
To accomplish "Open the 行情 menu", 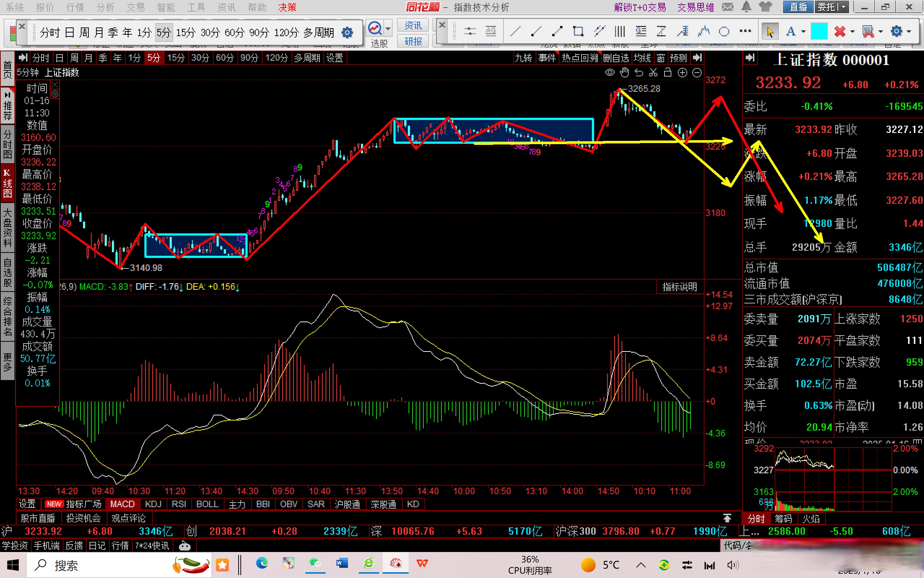I will tap(74, 7).
